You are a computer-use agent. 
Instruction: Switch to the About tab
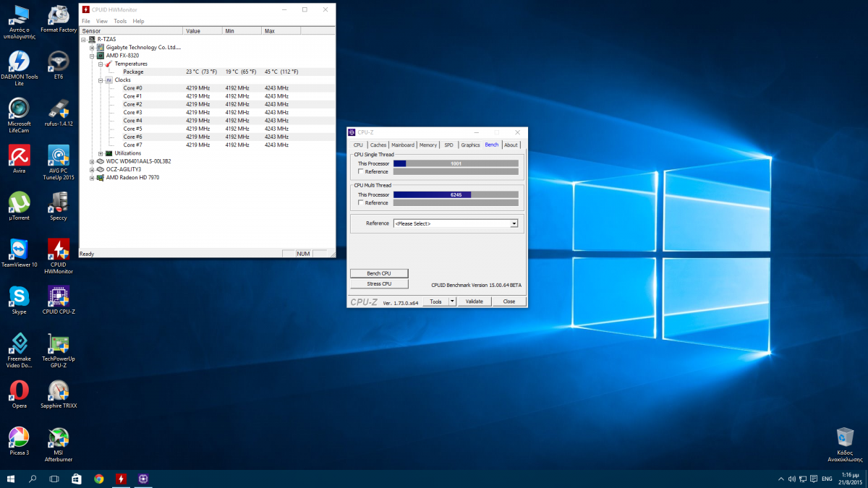point(511,145)
